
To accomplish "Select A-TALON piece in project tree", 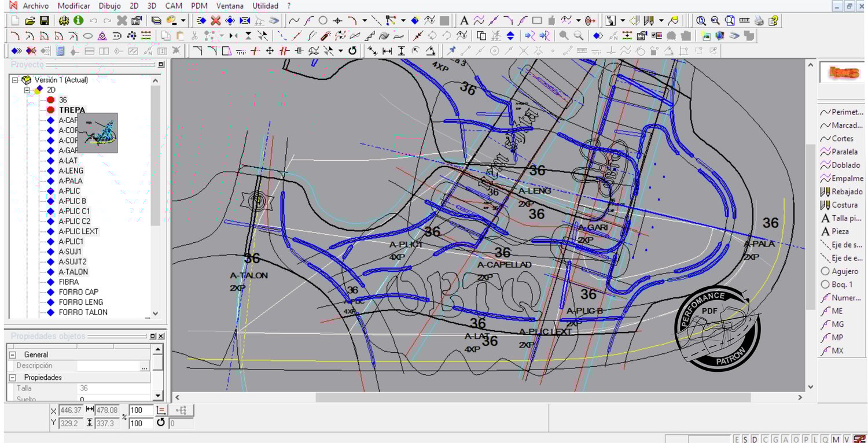I will pos(73,272).
